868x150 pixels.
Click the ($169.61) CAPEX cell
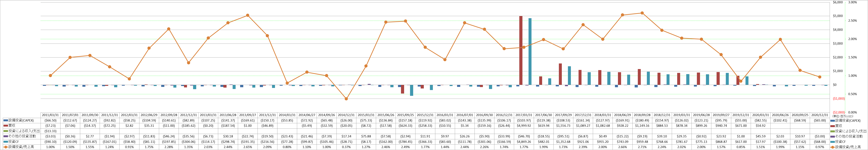(x=248, y=120)
